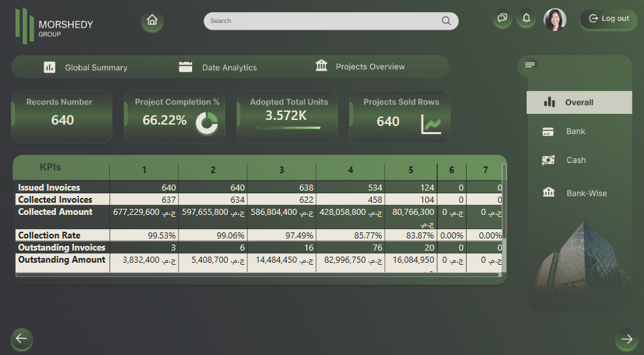Click column header 6

tap(451, 170)
